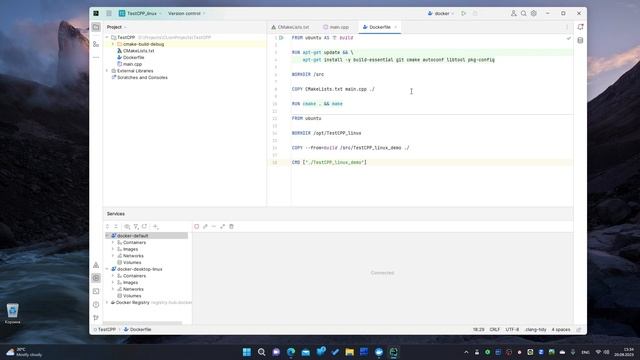Open the Version control dropdown
Screen dimensions: 640x360
[x=187, y=13]
